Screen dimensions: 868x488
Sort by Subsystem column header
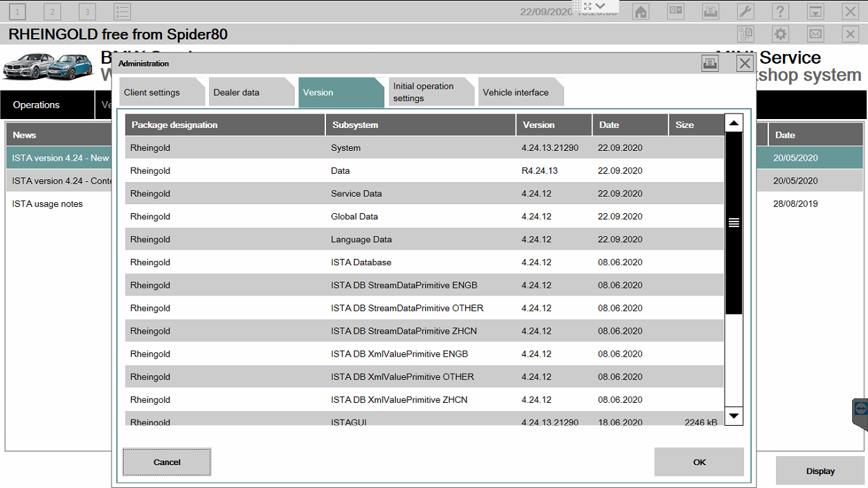[x=421, y=125]
